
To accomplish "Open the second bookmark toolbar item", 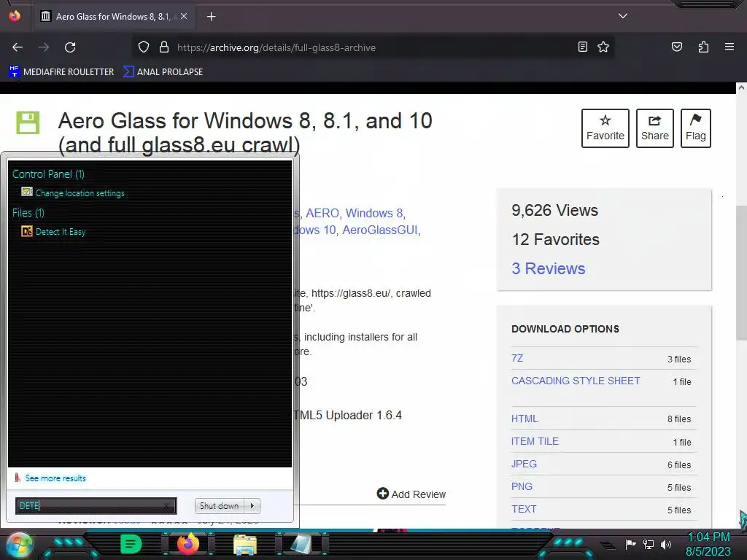I will click(x=163, y=72).
